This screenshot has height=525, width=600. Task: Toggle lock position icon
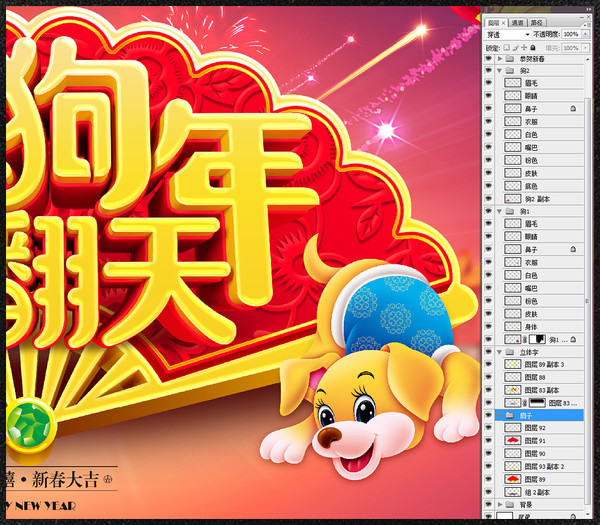(524, 47)
